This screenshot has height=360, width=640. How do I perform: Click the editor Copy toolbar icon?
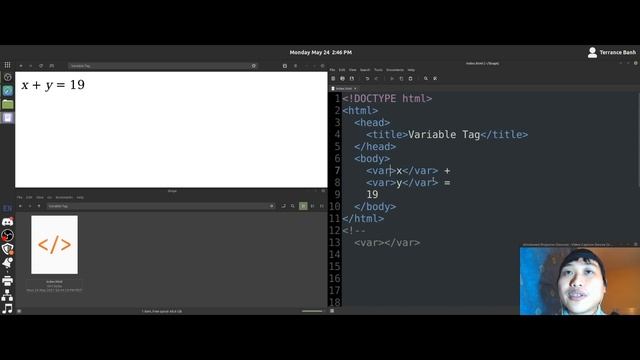[401, 78]
